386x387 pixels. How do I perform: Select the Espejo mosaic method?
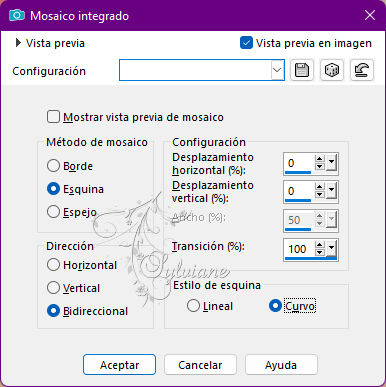[53, 212]
